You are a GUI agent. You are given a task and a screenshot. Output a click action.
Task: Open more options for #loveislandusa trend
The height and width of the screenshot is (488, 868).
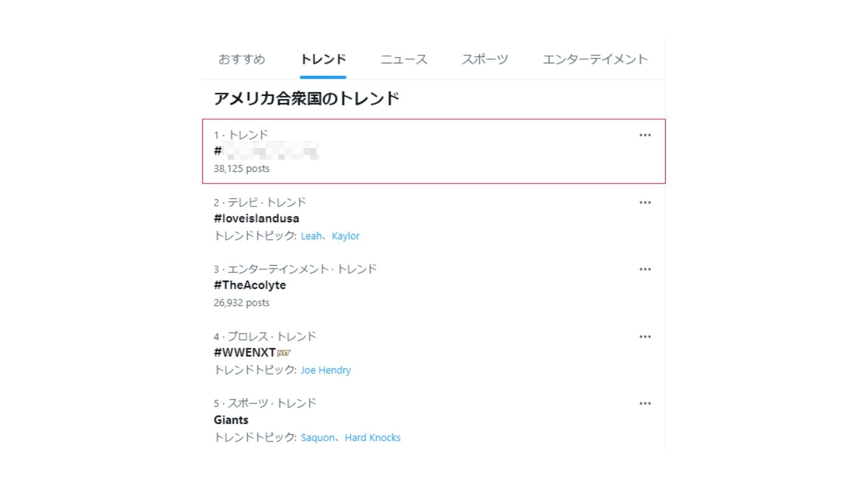pyautogui.click(x=645, y=202)
